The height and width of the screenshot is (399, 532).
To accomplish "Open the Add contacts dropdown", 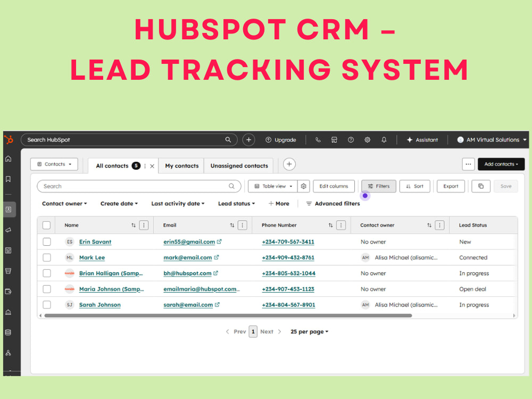I will (501, 164).
